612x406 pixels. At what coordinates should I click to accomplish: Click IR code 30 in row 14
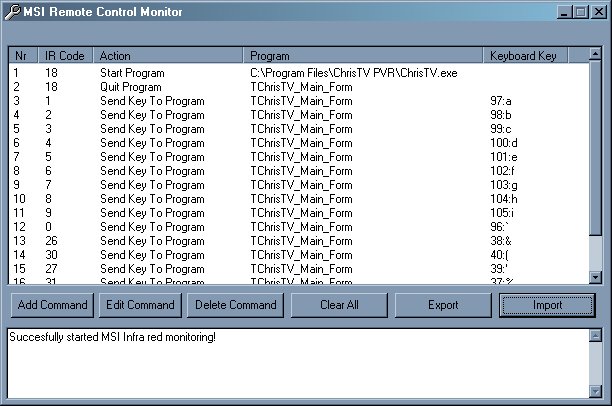point(51,255)
